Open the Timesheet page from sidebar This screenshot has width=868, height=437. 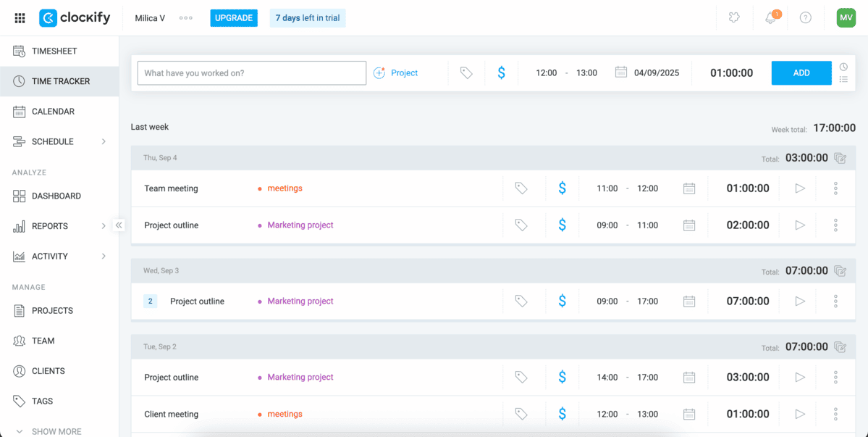pos(54,51)
